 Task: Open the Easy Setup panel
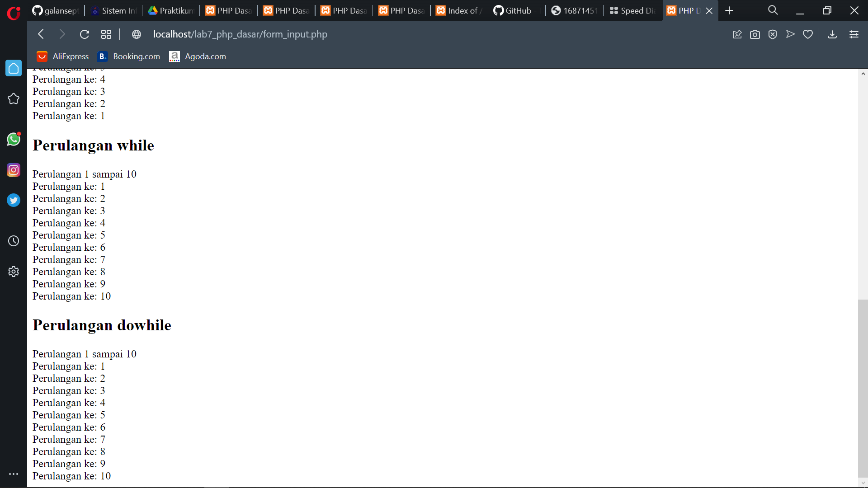point(854,34)
